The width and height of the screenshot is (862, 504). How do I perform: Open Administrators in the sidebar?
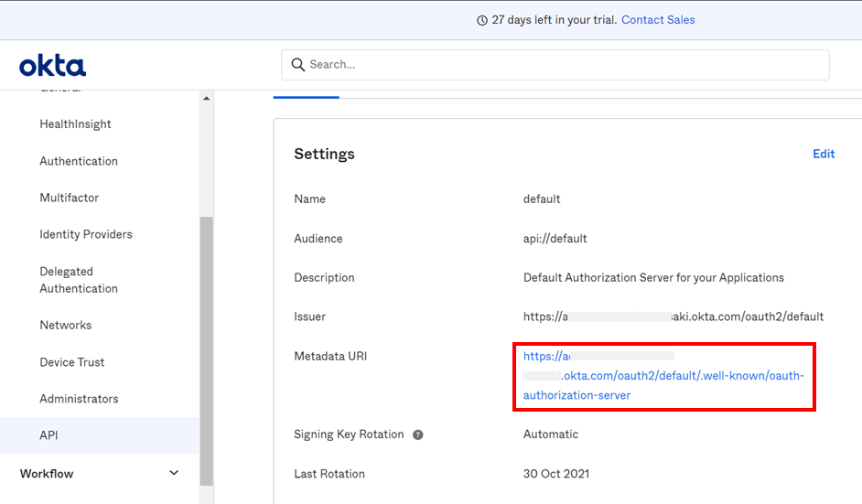tap(79, 399)
